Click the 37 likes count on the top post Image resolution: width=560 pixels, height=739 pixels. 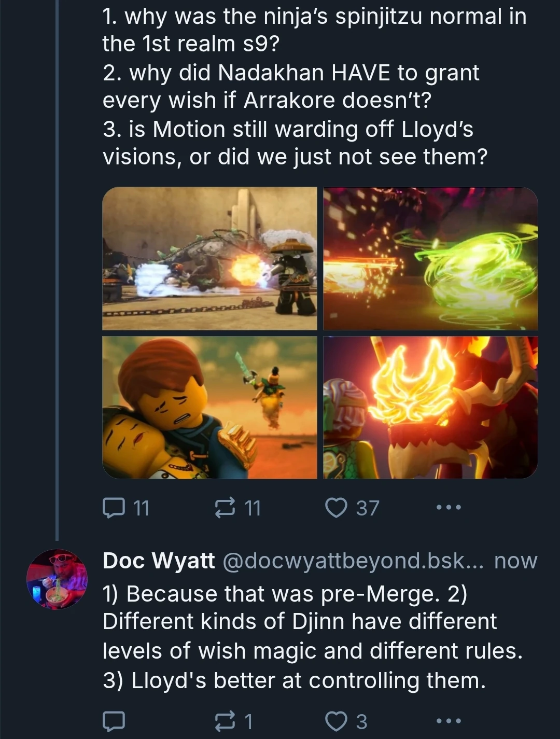(368, 509)
